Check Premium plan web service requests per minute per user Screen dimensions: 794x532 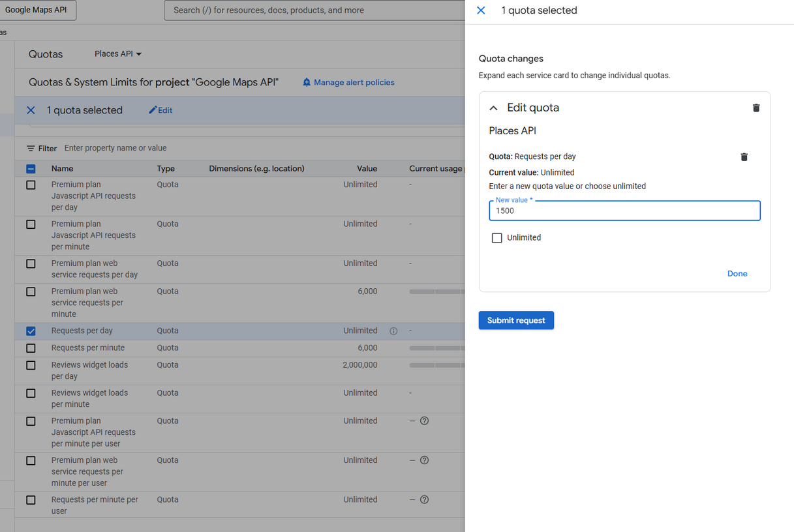(x=31, y=461)
